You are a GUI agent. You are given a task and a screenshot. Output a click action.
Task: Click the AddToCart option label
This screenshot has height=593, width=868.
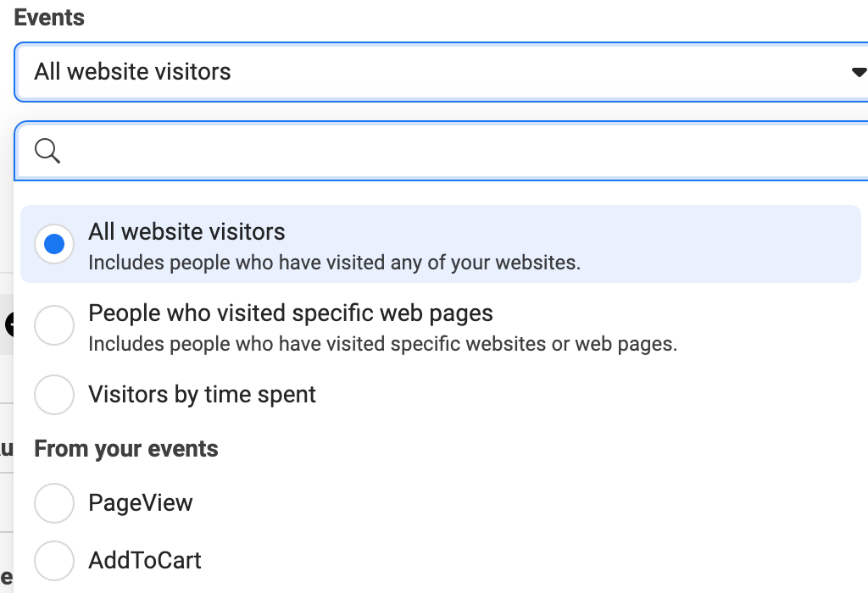(x=145, y=560)
